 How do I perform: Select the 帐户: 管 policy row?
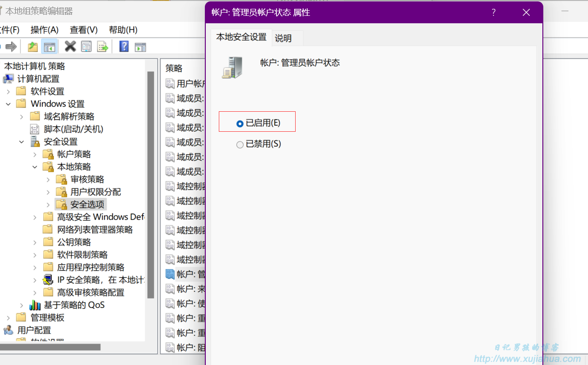tap(185, 274)
